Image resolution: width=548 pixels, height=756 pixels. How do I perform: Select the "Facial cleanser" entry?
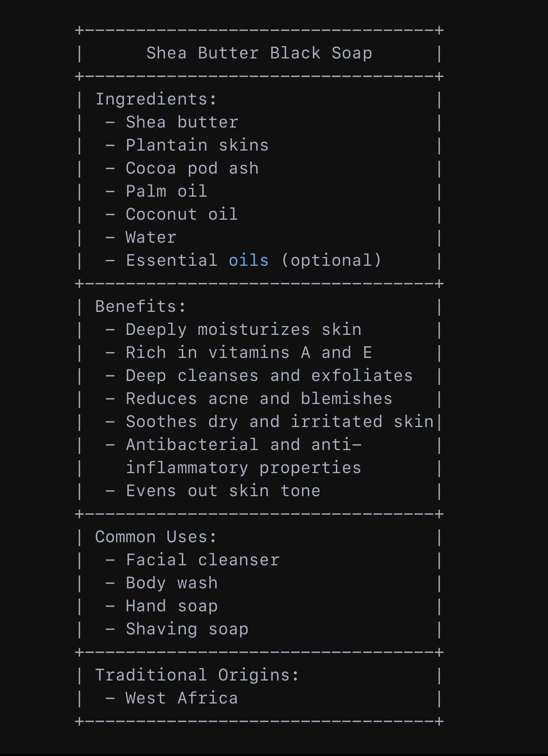(x=203, y=560)
